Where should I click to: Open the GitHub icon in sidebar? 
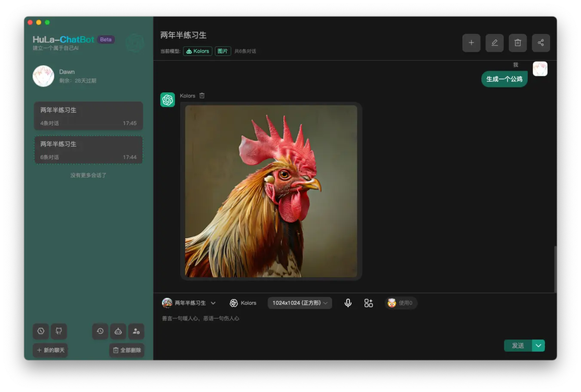pos(59,331)
